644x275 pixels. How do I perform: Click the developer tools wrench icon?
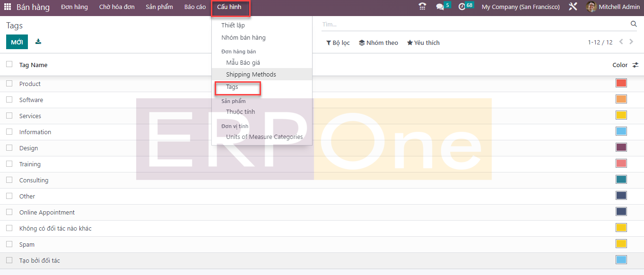pos(573,7)
